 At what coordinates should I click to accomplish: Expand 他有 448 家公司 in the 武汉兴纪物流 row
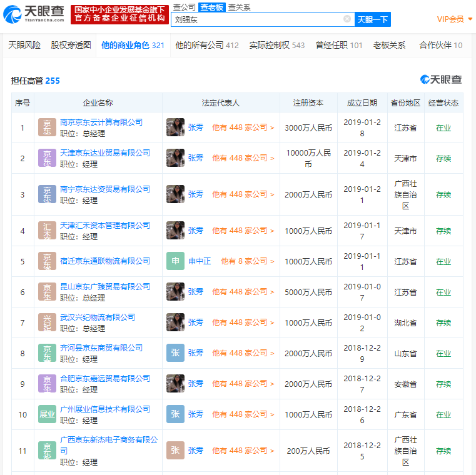(x=243, y=322)
